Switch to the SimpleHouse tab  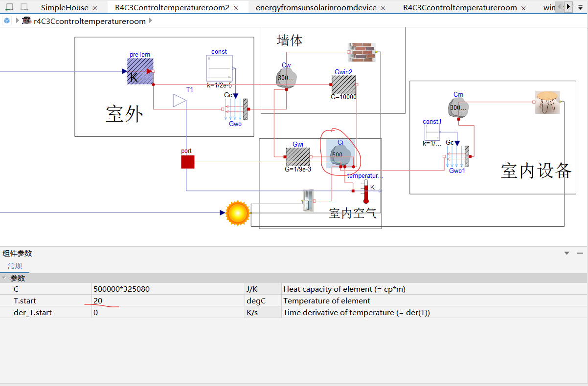click(65, 8)
